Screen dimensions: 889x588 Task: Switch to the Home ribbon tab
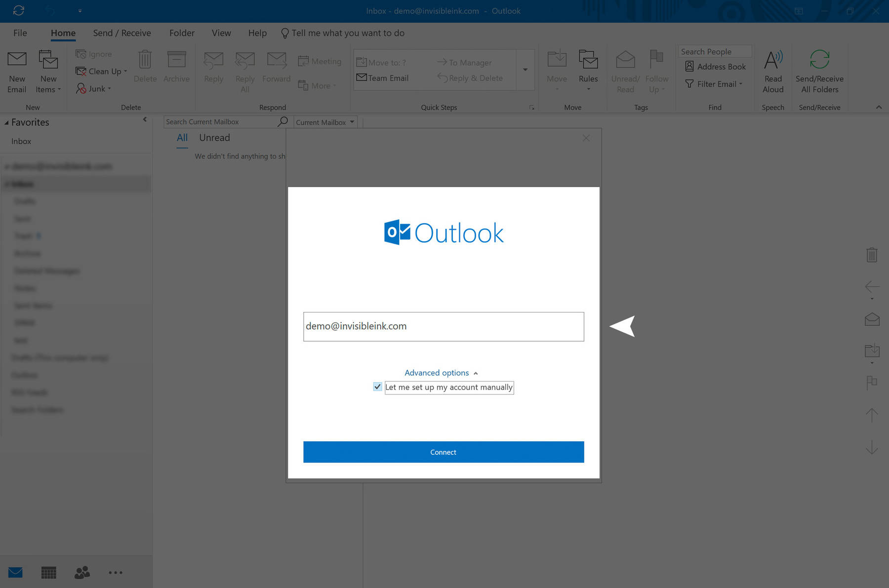[63, 33]
